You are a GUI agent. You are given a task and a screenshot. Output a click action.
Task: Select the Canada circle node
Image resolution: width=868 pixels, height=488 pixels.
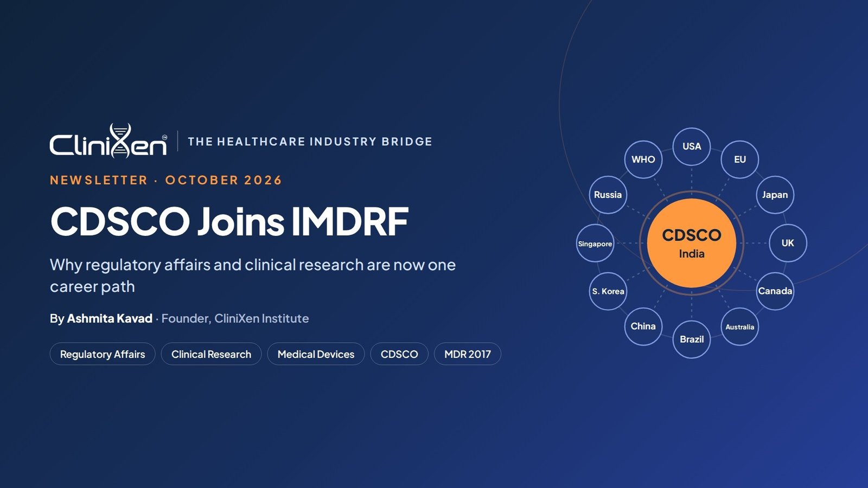pyautogui.click(x=775, y=291)
